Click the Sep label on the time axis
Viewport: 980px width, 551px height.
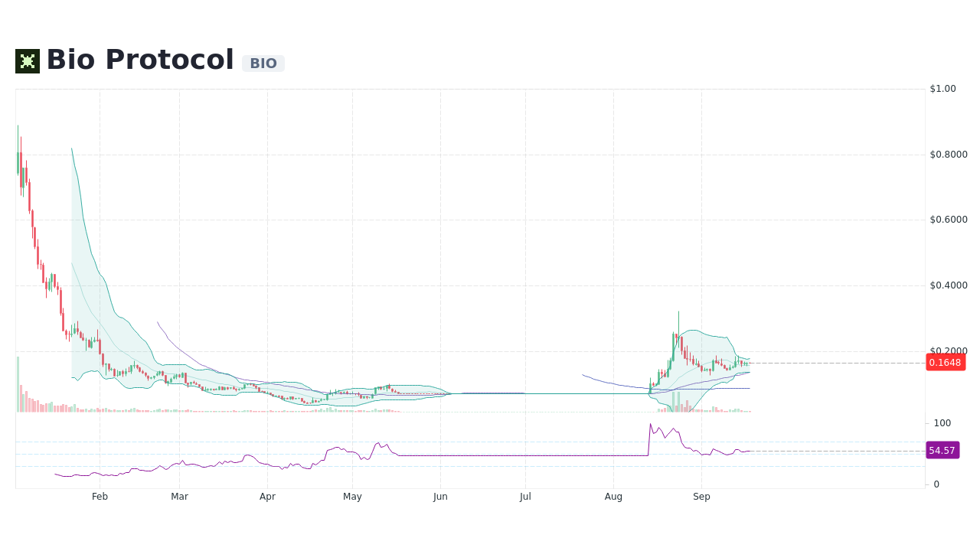[x=701, y=496]
